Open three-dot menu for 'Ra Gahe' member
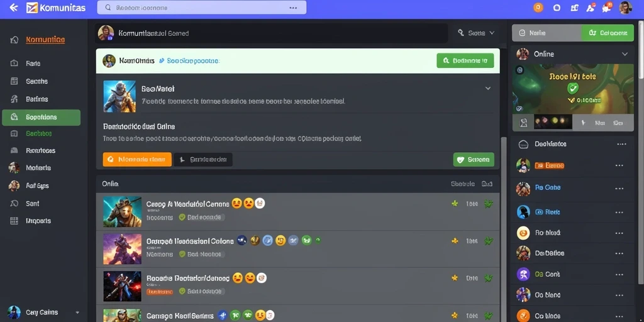Viewport: 644px width, 322px height. coord(619,188)
